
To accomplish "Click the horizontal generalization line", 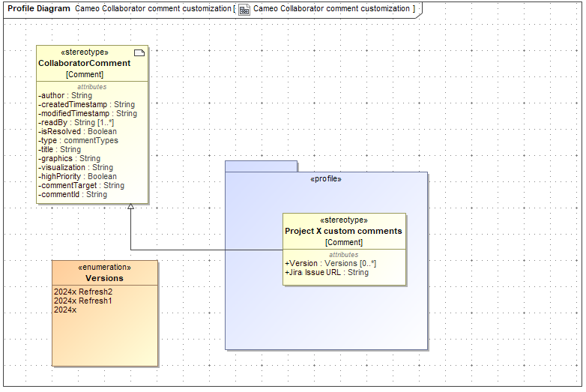I will [x=206, y=250].
